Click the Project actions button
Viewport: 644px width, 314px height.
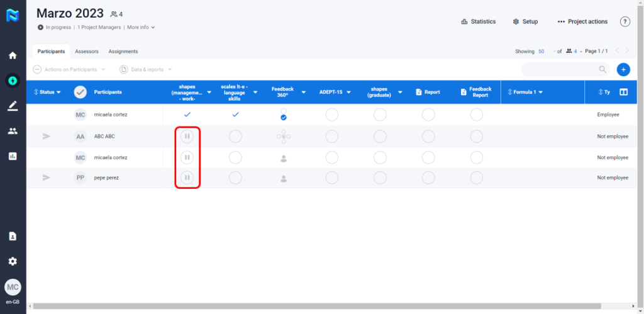(582, 21)
